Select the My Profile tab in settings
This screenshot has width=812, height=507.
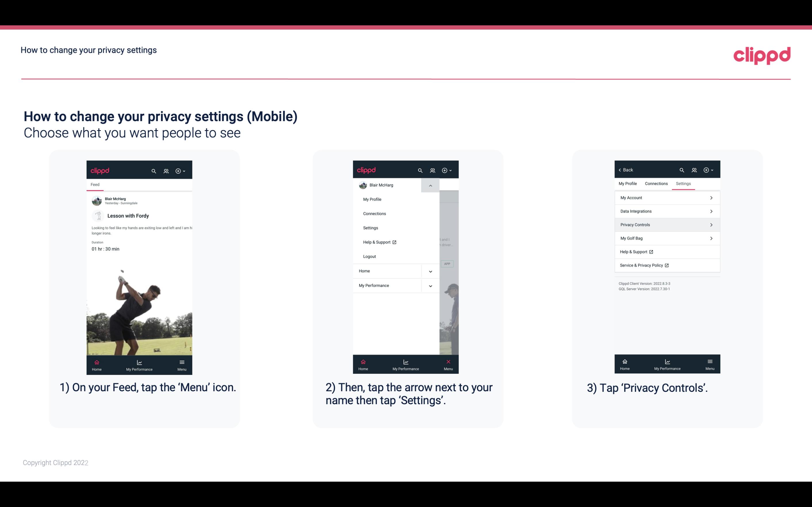[629, 183]
